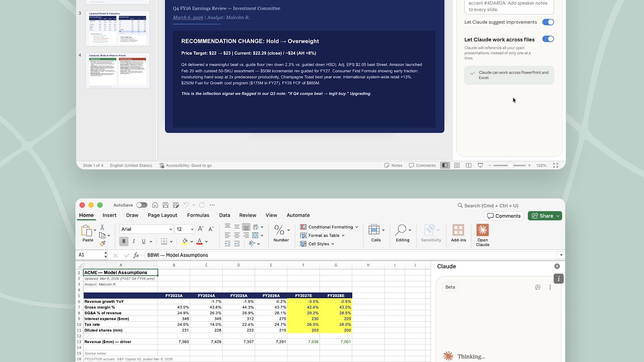Expand the formula bar with arrow
Screen dimensions: 644x362
[560, 255]
